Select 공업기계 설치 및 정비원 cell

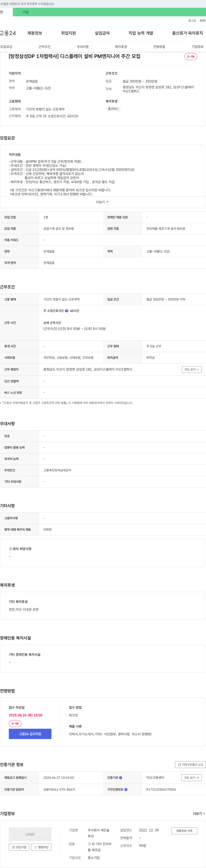(59, 229)
